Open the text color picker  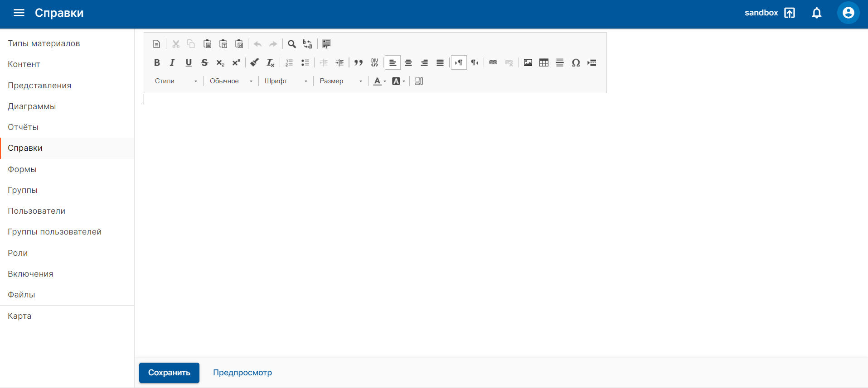pos(379,81)
